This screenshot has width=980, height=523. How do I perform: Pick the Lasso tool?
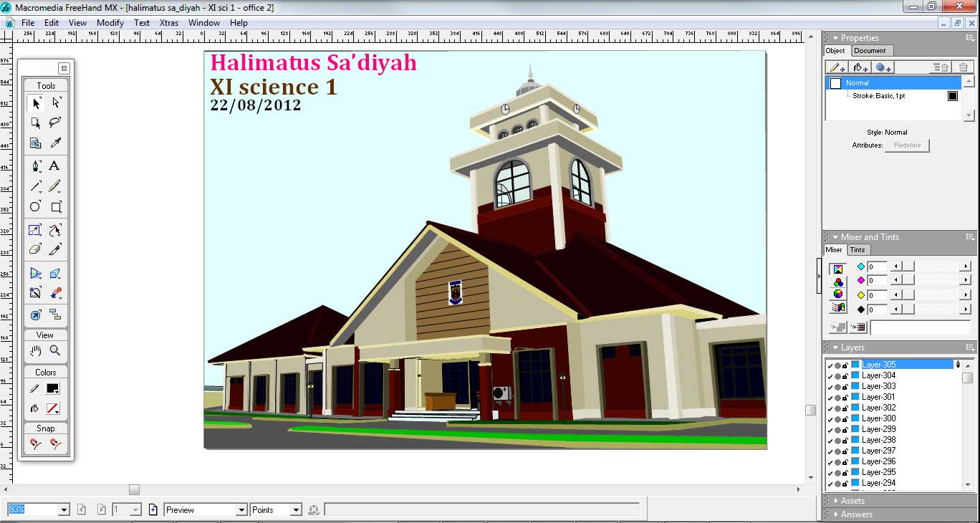[56, 123]
